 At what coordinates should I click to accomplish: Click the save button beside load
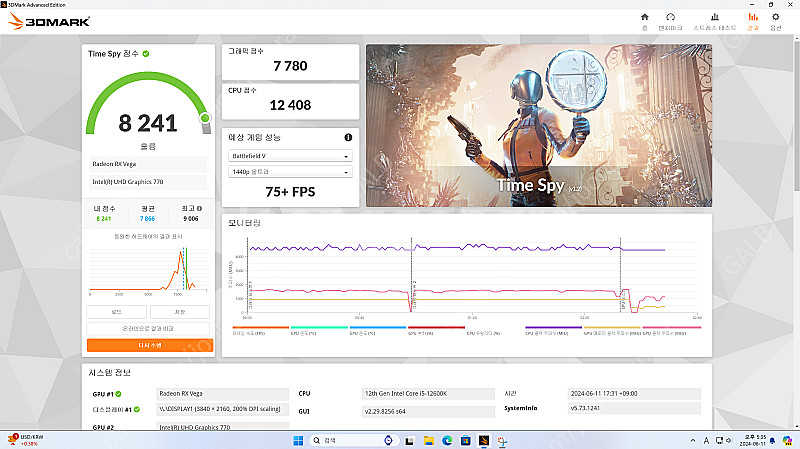[x=180, y=312]
